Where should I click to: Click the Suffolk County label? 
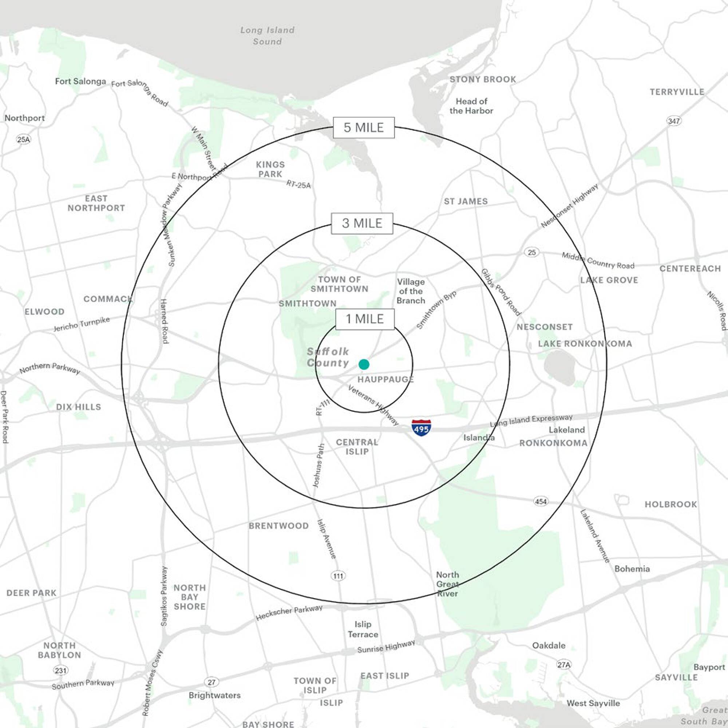pos(328,357)
